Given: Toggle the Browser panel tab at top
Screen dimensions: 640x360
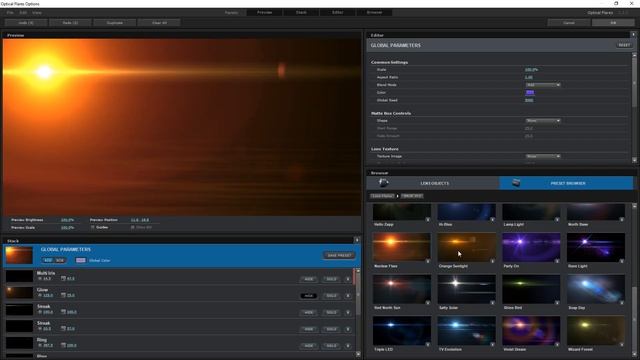Looking at the screenshot, I should click(374, 13).
